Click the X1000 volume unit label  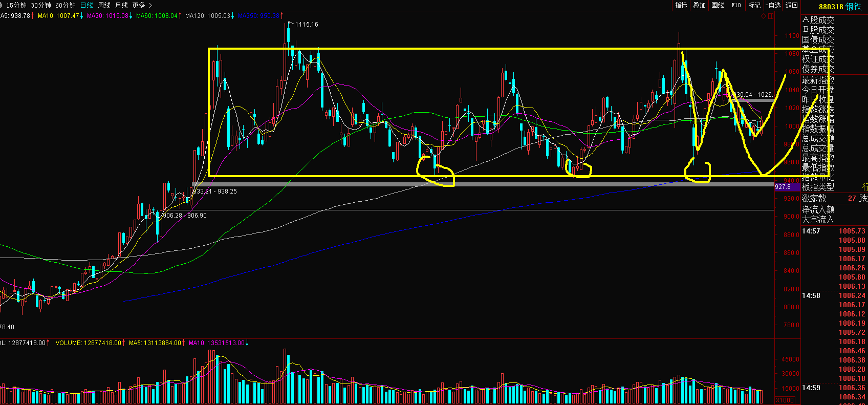pos(785,400)
